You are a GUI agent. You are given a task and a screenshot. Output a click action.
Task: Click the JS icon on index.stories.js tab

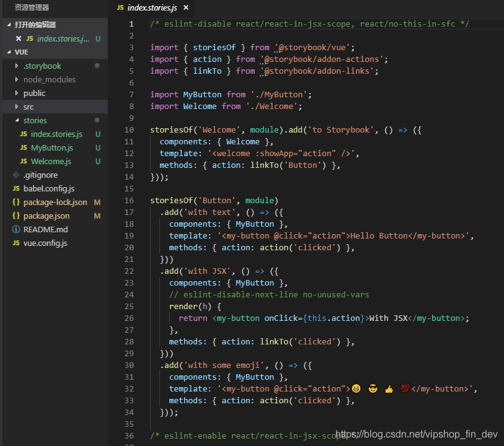pyautogui.click(x=120, y=7)
